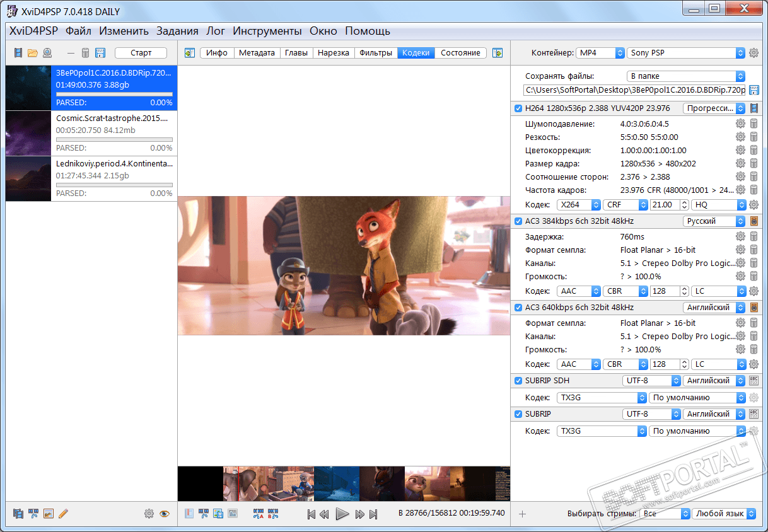
Task: Open the В папке save location dropdown
Action: (686, 76)
